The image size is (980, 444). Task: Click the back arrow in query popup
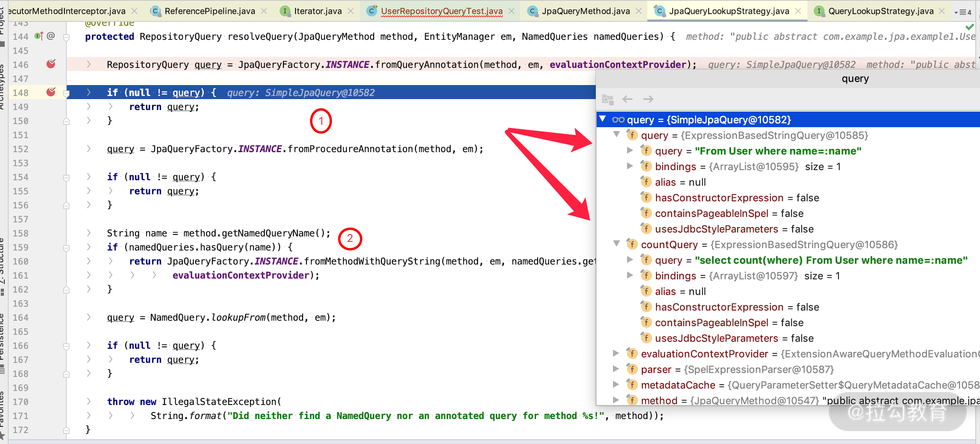tap(627, 99)
